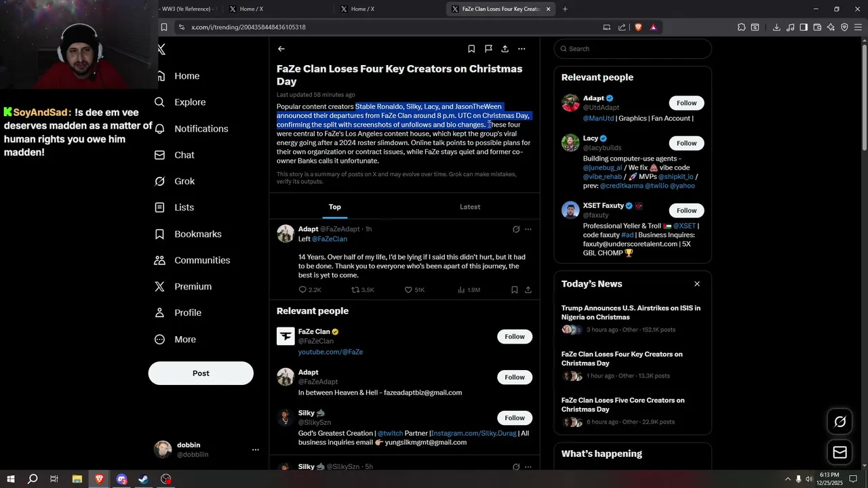Toggle the browser sidebar panel icon
This screenshot has width=868, height=488.
pyautogui.click(x=804, y=27)
